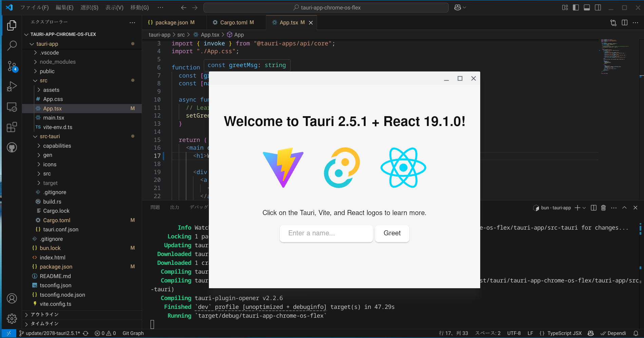Open the Manage settings gear
This screenshot has height=338, width=644.
pos(12,318)
